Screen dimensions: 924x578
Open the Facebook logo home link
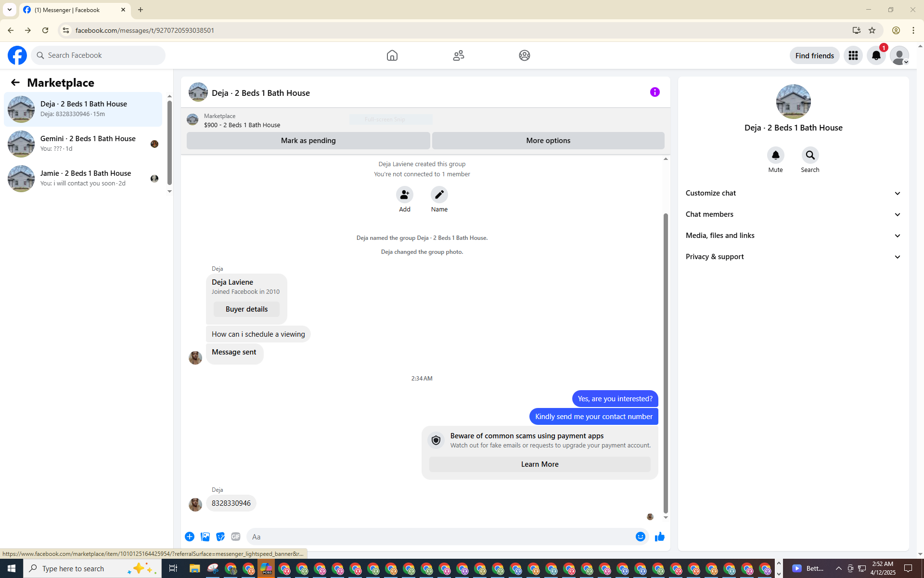point(17,55)
